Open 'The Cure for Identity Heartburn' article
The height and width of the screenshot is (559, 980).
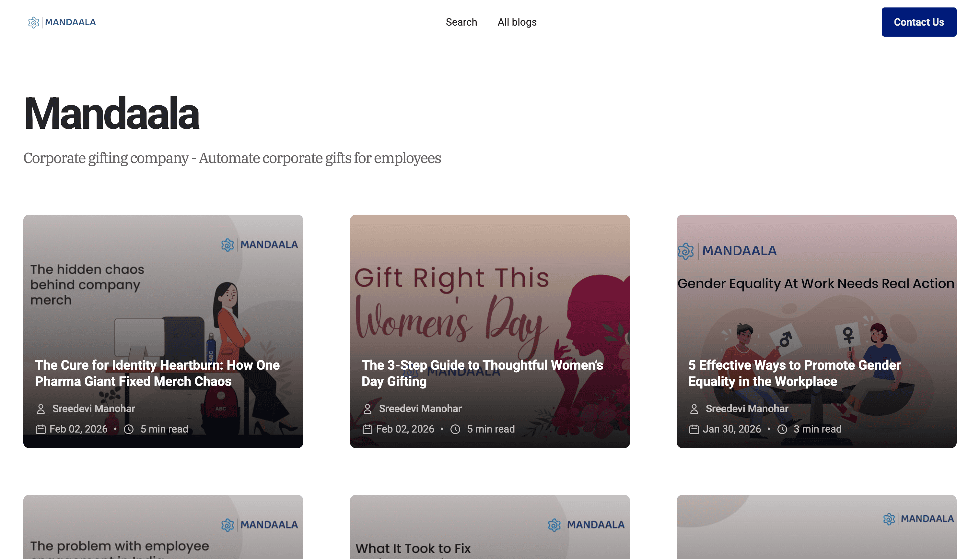pos(157,373)
